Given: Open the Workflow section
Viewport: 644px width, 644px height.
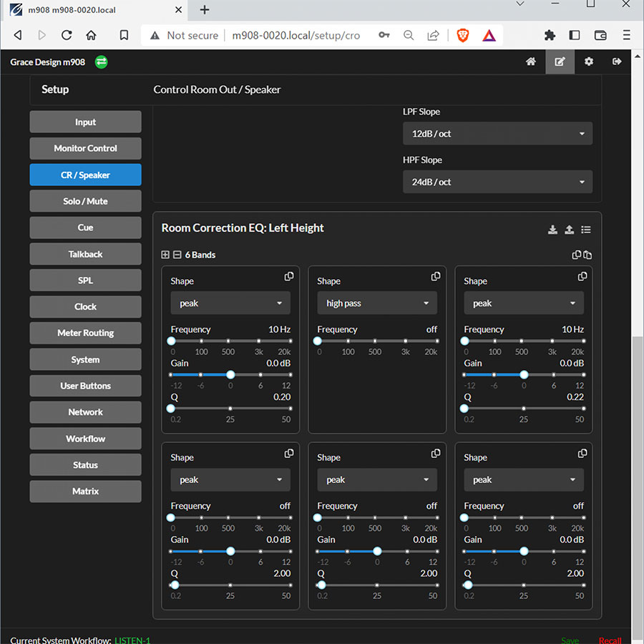Looking at the screenshot, I should pyautogui.click(x=85, y=439).
